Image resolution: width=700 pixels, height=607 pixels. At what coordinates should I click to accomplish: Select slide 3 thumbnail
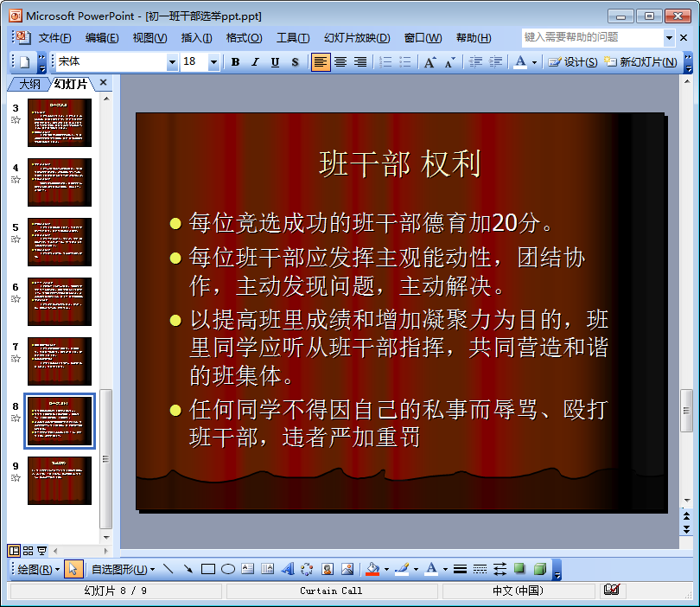(60, 123)
